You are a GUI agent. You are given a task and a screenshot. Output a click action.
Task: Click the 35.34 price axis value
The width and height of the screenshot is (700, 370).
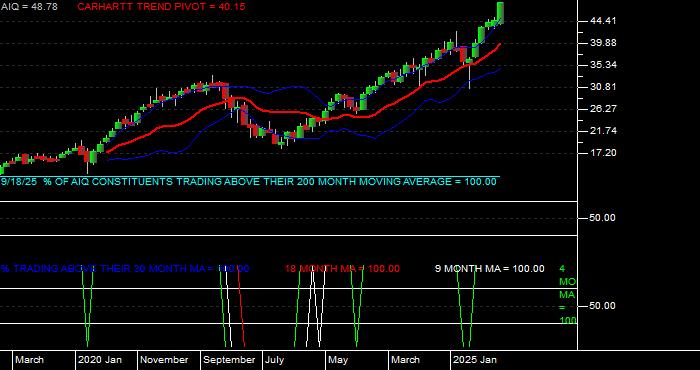click(x=603, y=65)
